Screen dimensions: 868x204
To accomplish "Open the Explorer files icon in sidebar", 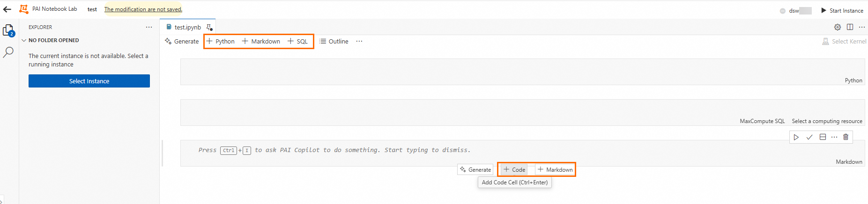I will pyautogui.click(x=8, y=30).
